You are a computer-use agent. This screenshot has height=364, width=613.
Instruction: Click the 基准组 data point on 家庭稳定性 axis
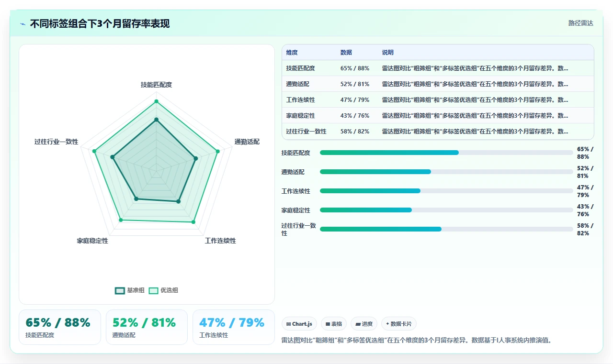point(136,199)
